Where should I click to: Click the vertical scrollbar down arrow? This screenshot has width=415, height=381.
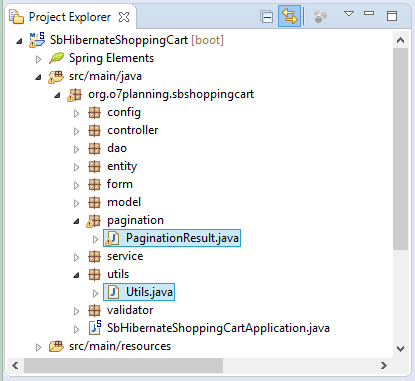pyautogui.click(x=400, y=349)
